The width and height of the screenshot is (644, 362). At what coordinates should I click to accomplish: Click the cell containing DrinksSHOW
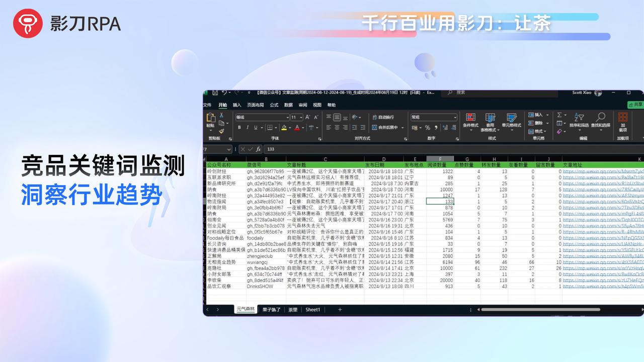coord(266,286)
